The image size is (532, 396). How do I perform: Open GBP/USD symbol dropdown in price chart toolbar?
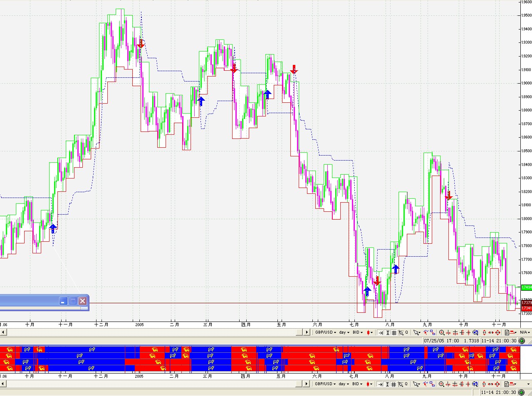tap(326, 332)
